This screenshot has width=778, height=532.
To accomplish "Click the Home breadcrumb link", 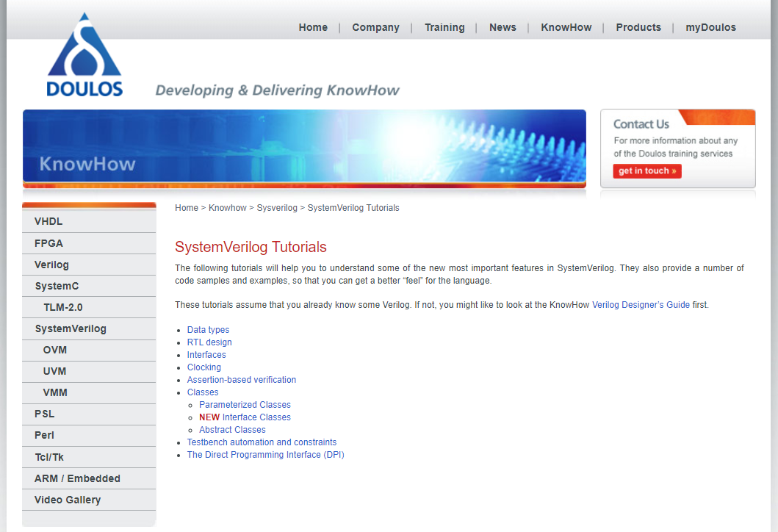I will [187, 208].
